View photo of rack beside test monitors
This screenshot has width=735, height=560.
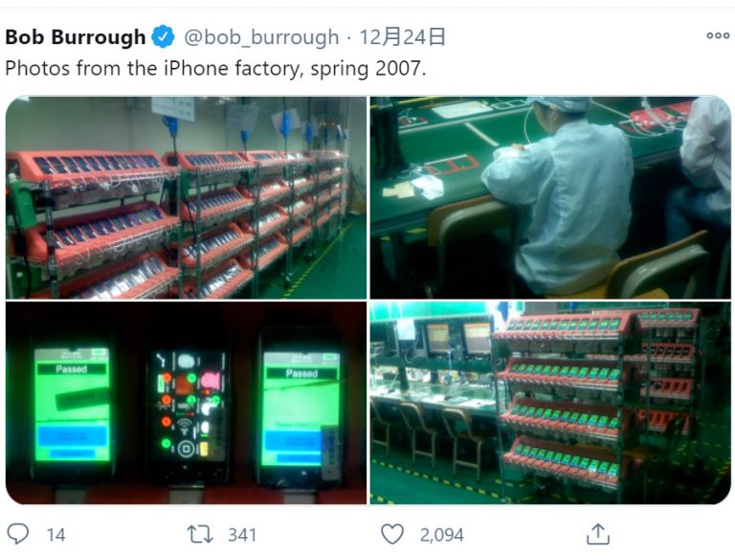[550, 403]
